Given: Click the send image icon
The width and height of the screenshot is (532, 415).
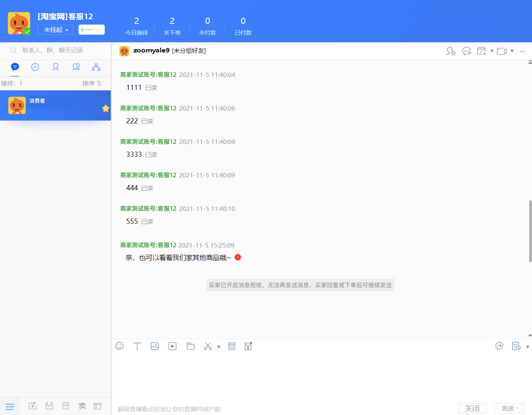Looking at the screenshot, I should point(155,346).
